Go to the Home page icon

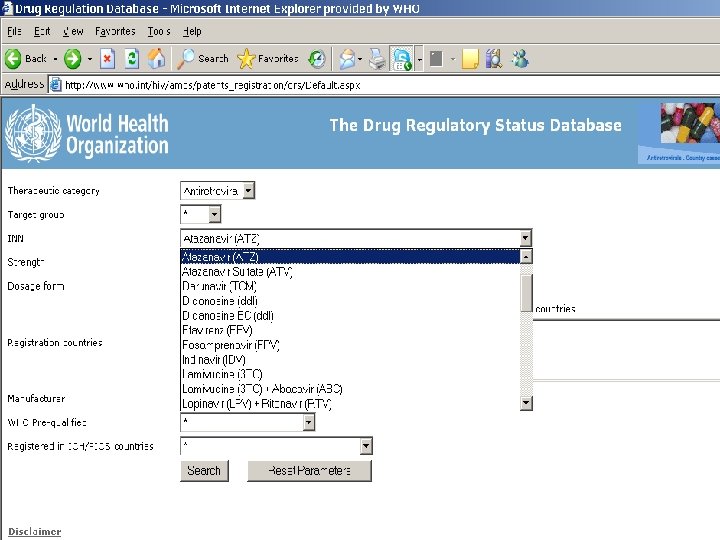(x=156, y=59)
